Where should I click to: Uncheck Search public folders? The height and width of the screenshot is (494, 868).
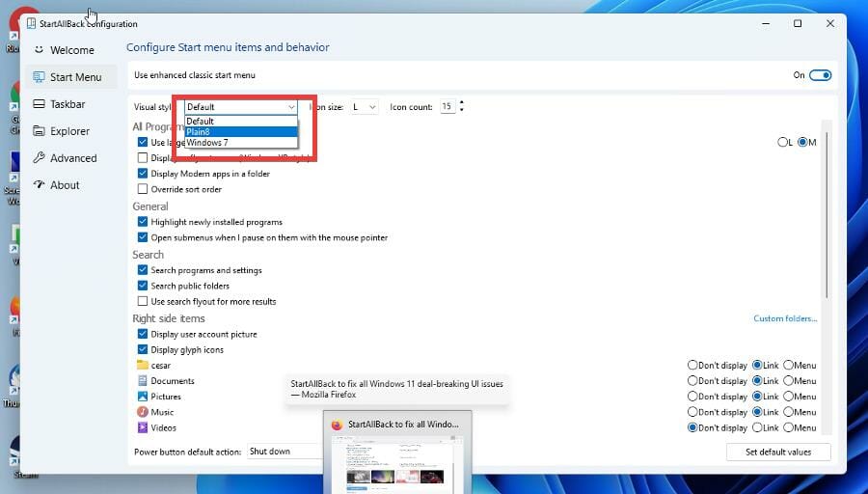pos(143,286)
